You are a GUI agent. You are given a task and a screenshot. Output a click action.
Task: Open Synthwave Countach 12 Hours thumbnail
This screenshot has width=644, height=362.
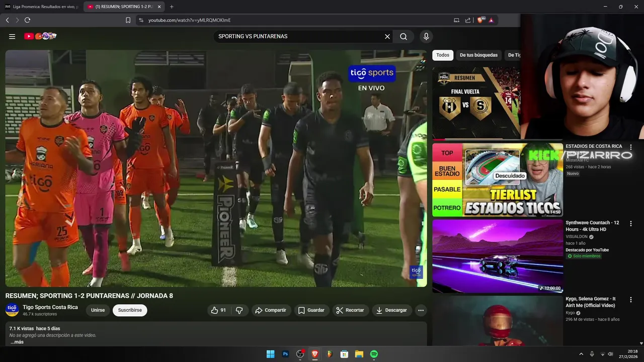(x=498, y=256)
